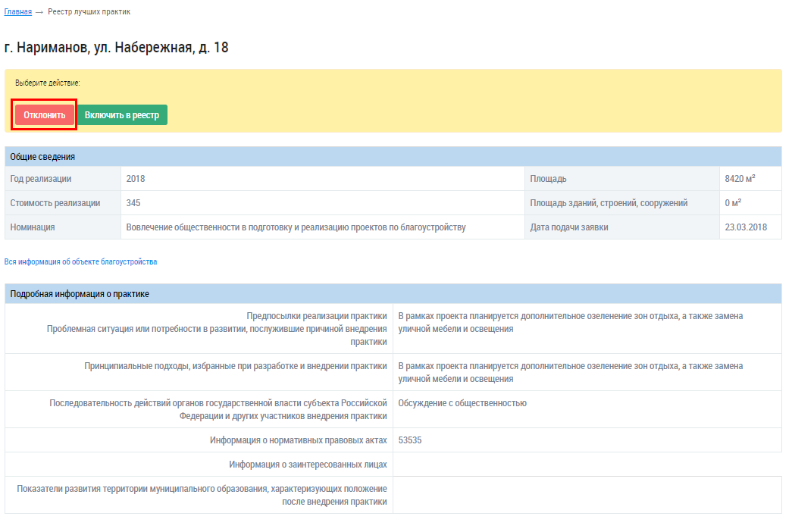792x532 pixels.
Task: Select the Стоимость реализации value 345
Action: (133, 203)
